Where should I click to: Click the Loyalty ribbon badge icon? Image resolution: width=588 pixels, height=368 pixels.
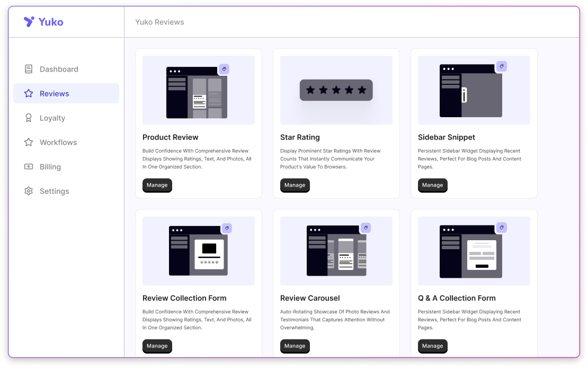tap(28, 118)
